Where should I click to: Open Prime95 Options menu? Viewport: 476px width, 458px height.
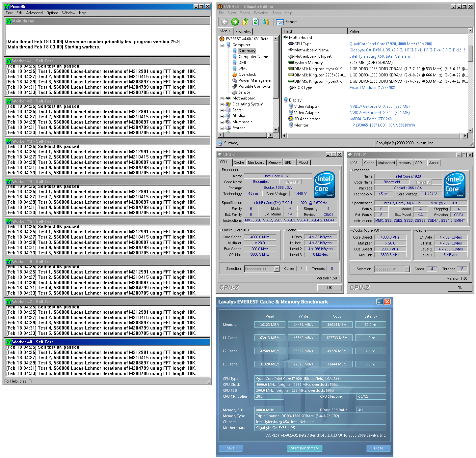click(x=52, y=13)
